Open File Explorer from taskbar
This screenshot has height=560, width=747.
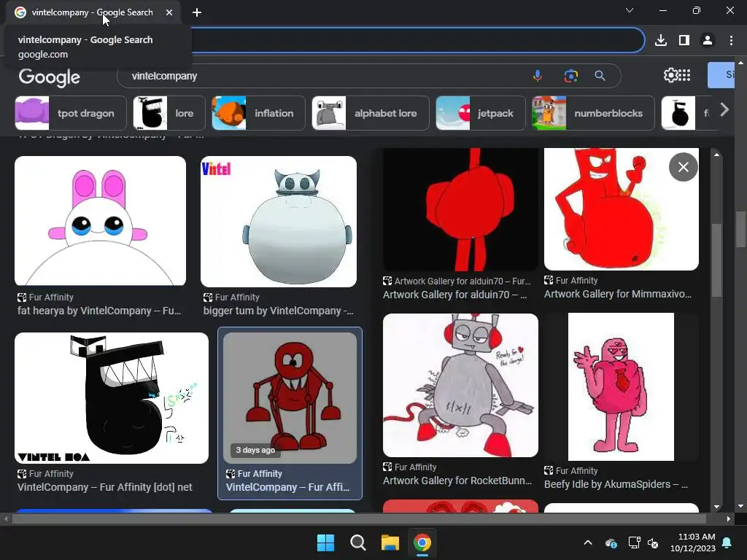[390, 542]
